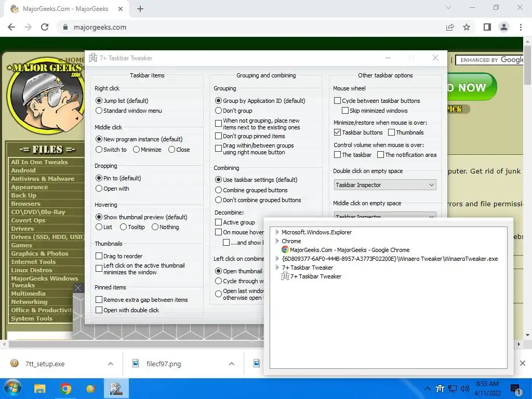Viewport: 532px width, 399px height.
Task: Open the Windows Start button
Action: [x=13, y=389]
